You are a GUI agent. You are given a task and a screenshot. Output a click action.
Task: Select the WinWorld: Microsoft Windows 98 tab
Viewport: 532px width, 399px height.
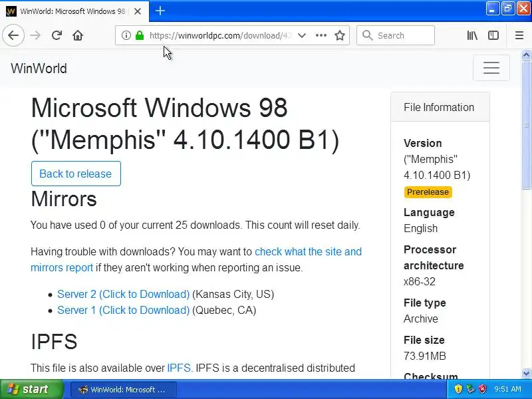pos(74,11)
